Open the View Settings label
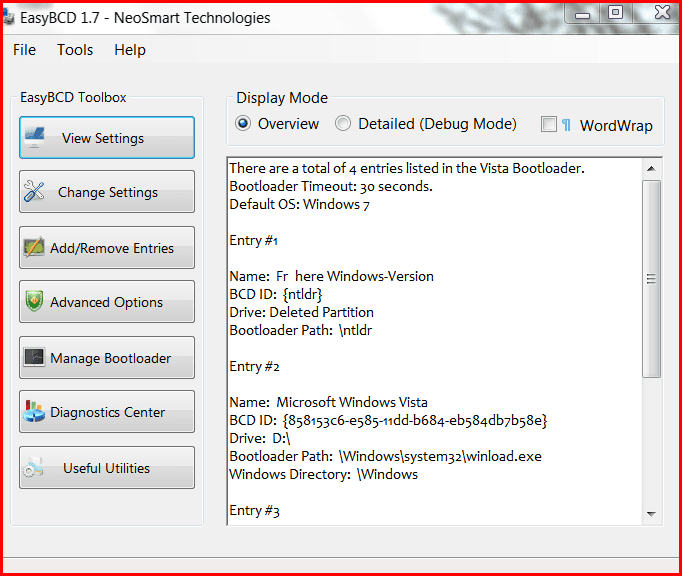The width and height of the screenshot is (682, 576). pos(103,138)
